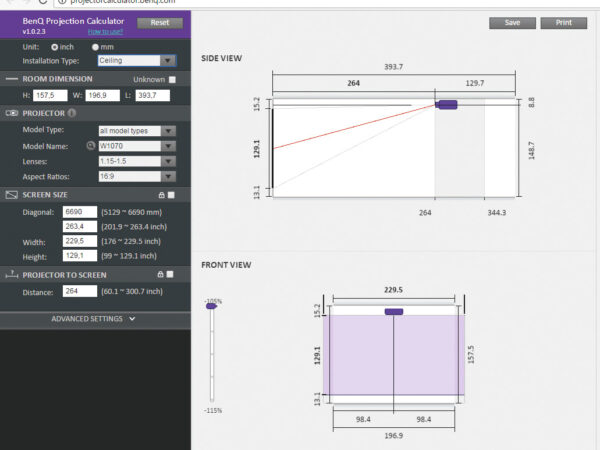Viewport: 600px width, 450px height.
Task: Expand the Advanced Settings section
Action: 93,319
